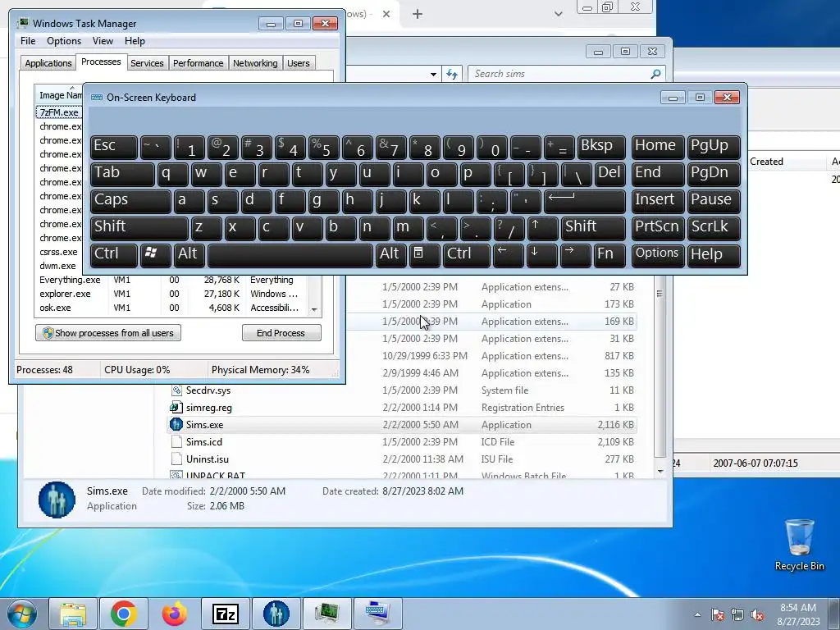
Task: Click the Options key on On-Screen Keyboard
Action: 658,254
